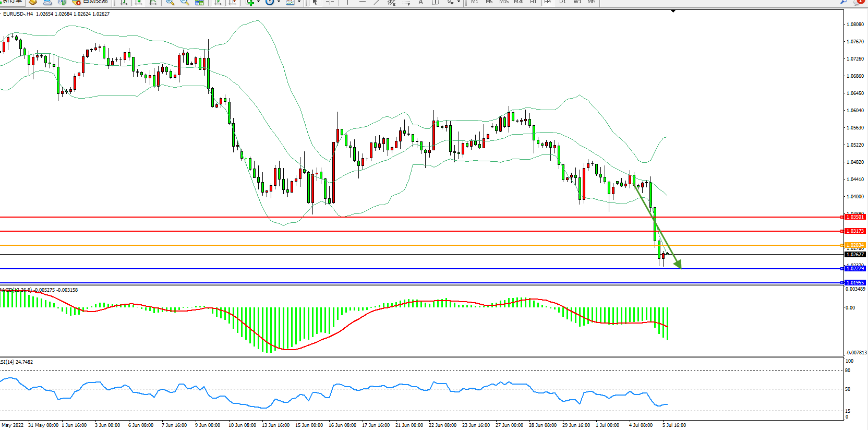Expand the Templates dropdown arrow
This screenshot has height=430, width=868.
[299, 2]
